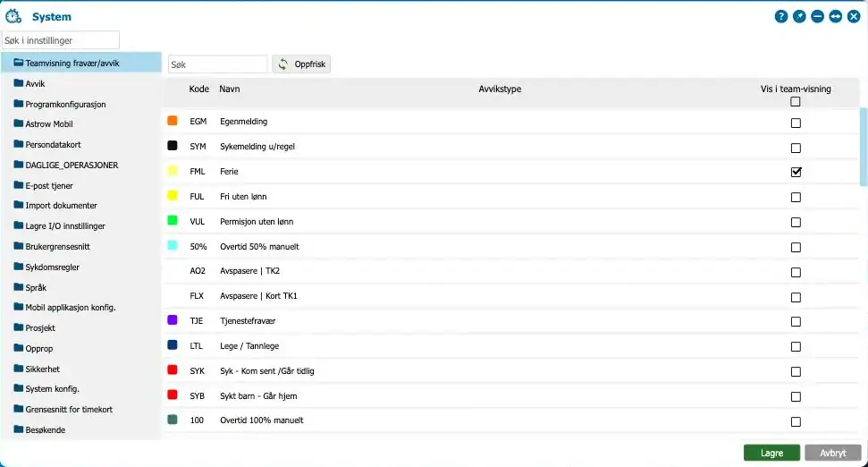Click the orange Egenmelding color swatch
The image size is (868, 467).
click(173, 121)
